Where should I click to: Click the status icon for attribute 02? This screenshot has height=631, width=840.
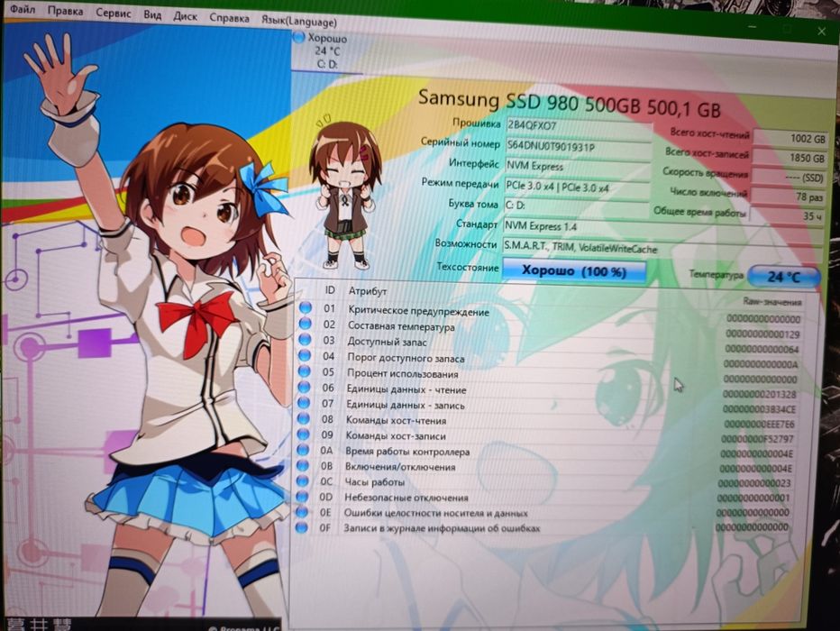coord(305,323)
